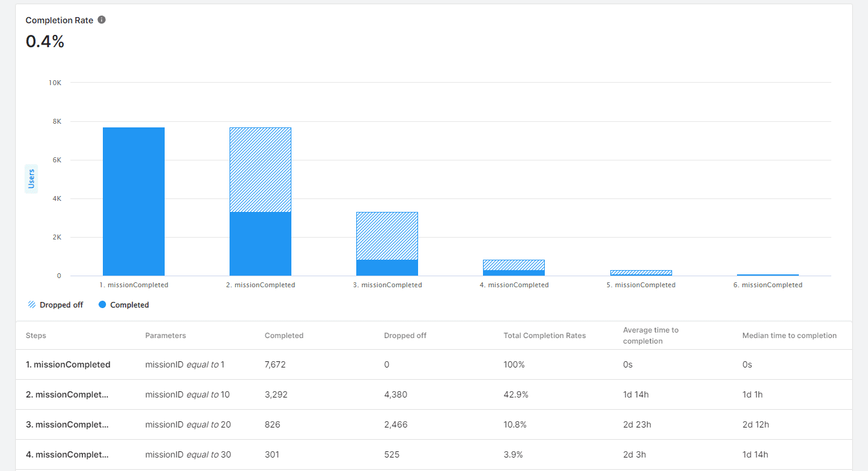
Task: Click the '3. missionCompleted' label under the chart
Action: [387, 284]
